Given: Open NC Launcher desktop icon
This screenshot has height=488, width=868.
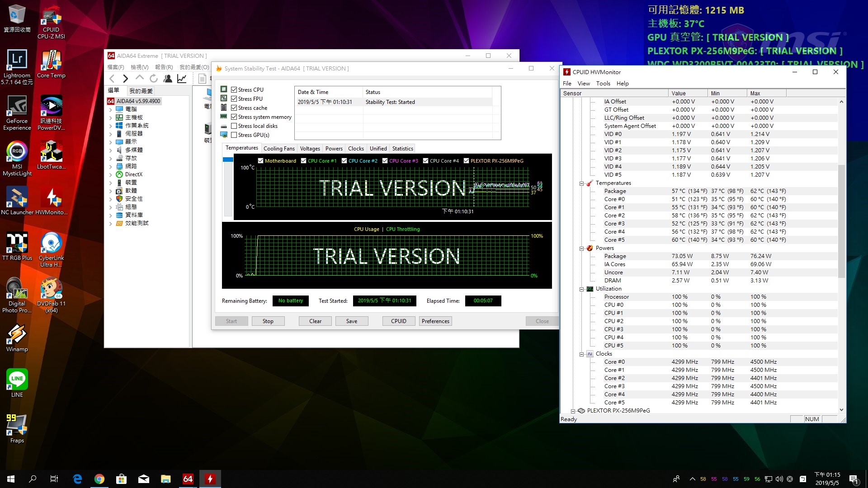Looking at the screenshot, I should tap(17, 201).
